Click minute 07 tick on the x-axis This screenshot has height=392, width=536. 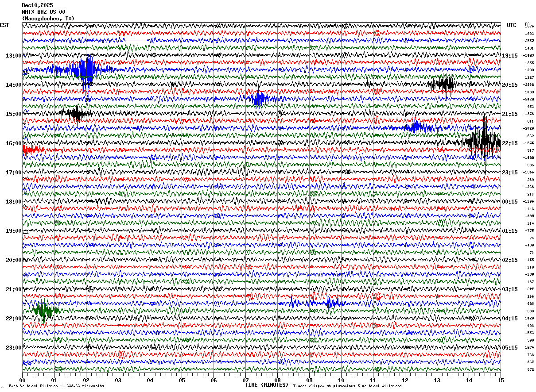coord(245,380)
